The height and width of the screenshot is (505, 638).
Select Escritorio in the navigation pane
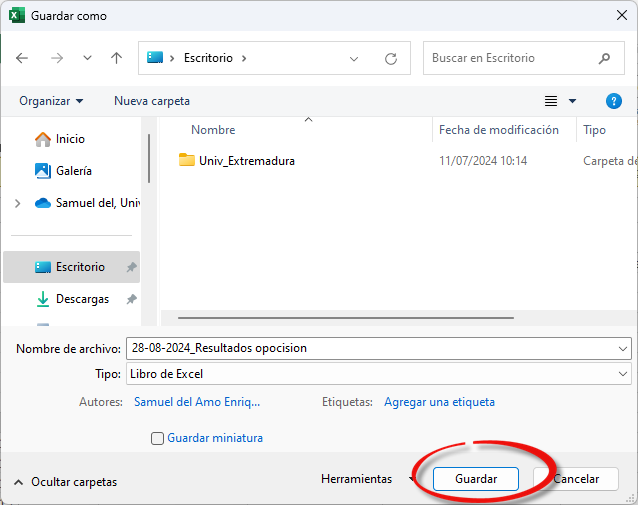pyautogui.click(x=71, y=267)
